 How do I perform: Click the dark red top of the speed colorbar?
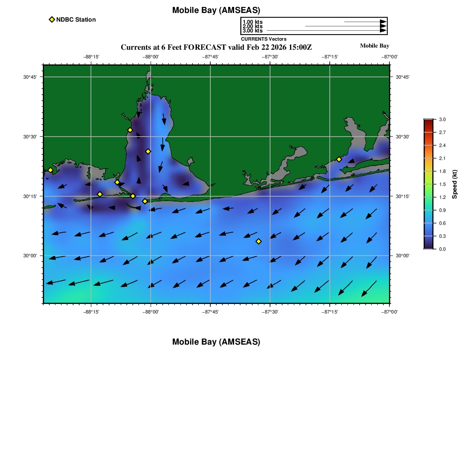click(428, 121)
